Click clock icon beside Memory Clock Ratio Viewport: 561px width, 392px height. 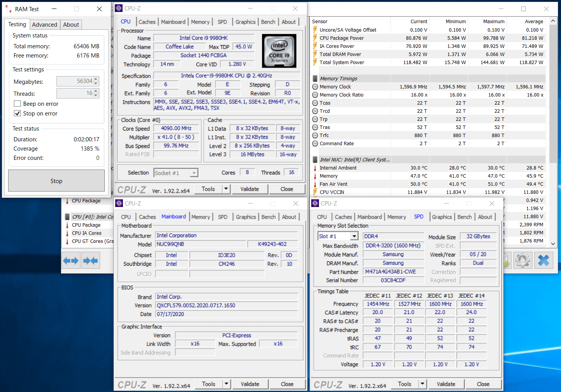click(315, 95)
